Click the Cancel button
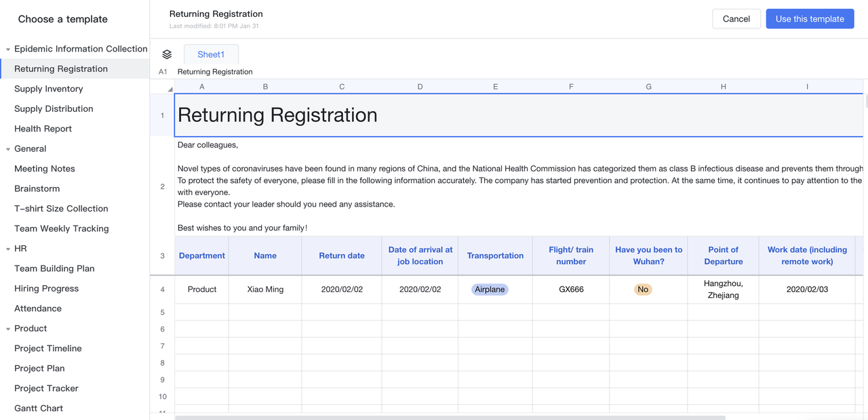This screenshot has height=420, width=868. click(736, 19)
